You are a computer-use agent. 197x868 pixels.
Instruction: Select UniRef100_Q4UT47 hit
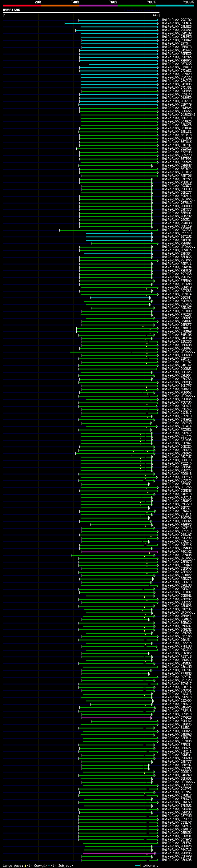177,365
